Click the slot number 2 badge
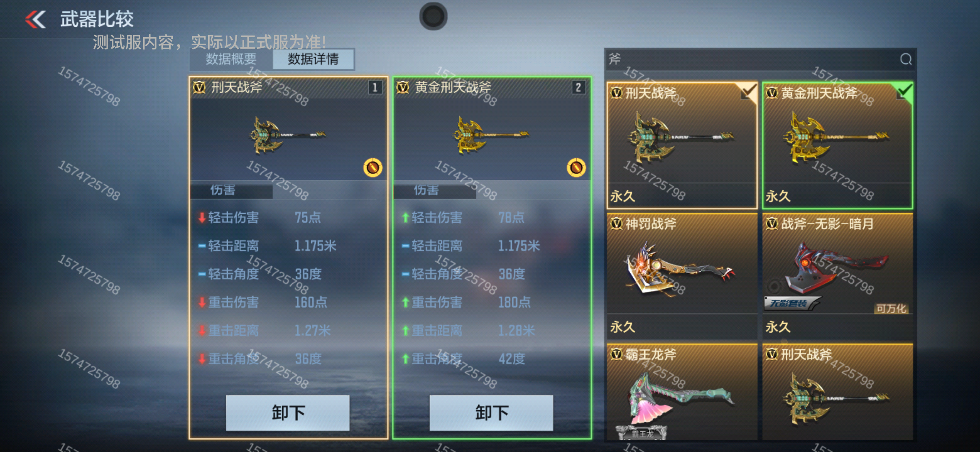The height and width of the screenshot is (452, 980). [578, 87]
